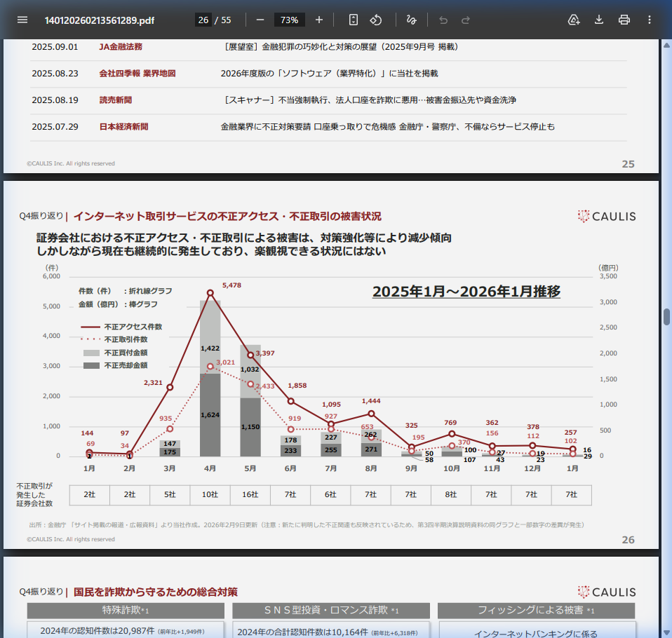Viewport: 672px width, 638px height.
Task: Enable the draw annotation tool
Action: click(411, 20)
